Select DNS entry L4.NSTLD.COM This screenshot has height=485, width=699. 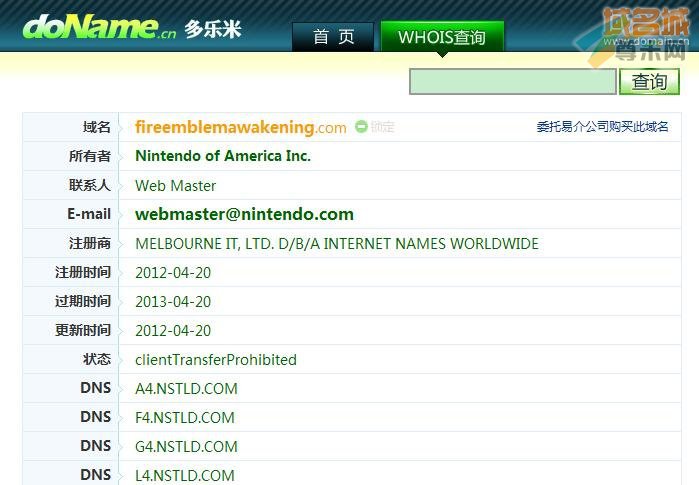point(185,475)
